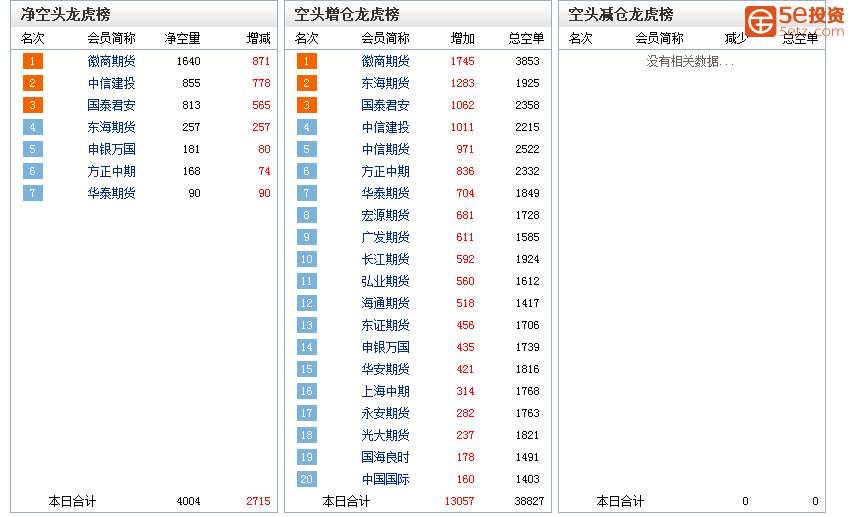Click 总空单 column header in 空头增仓龙虎榜
Image resolution: width=852 pixels, height=517 pixels.
(x=527, y=38)
